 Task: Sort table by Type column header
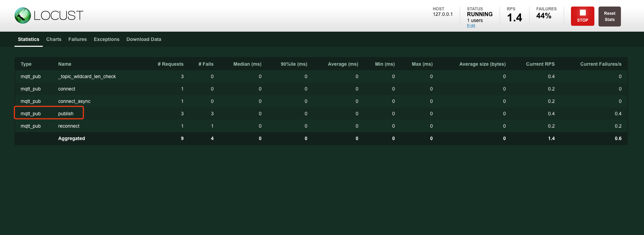(26, 64)
